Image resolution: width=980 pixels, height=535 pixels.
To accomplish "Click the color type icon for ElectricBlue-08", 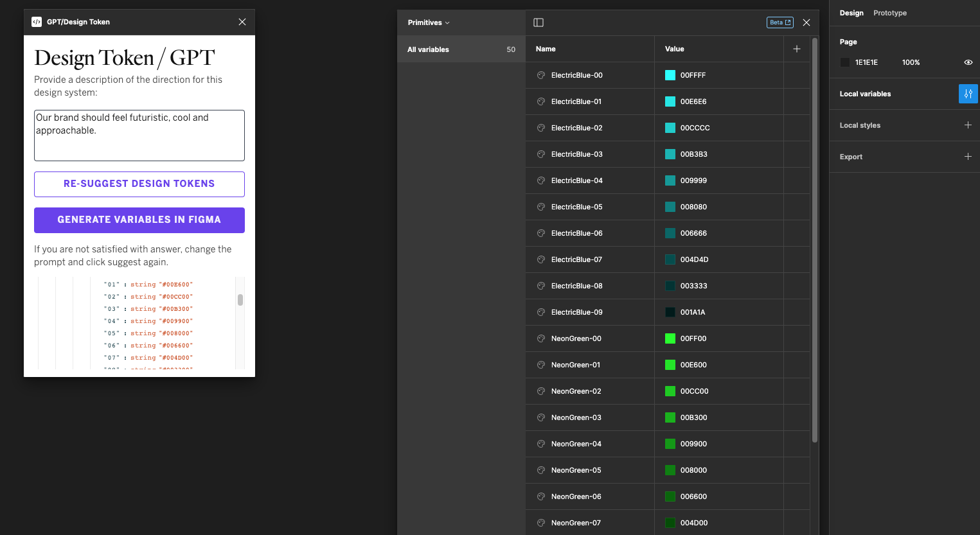I will [x=541, y=286].
